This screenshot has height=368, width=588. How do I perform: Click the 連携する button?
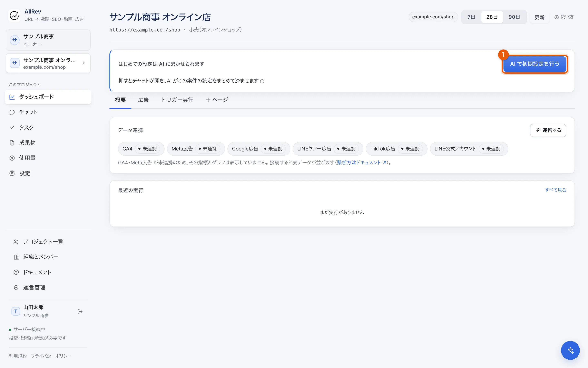[x=548, y=130]
